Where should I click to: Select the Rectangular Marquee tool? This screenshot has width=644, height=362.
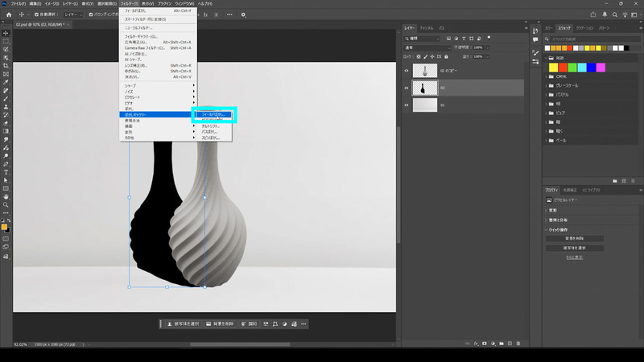point(6,42)
